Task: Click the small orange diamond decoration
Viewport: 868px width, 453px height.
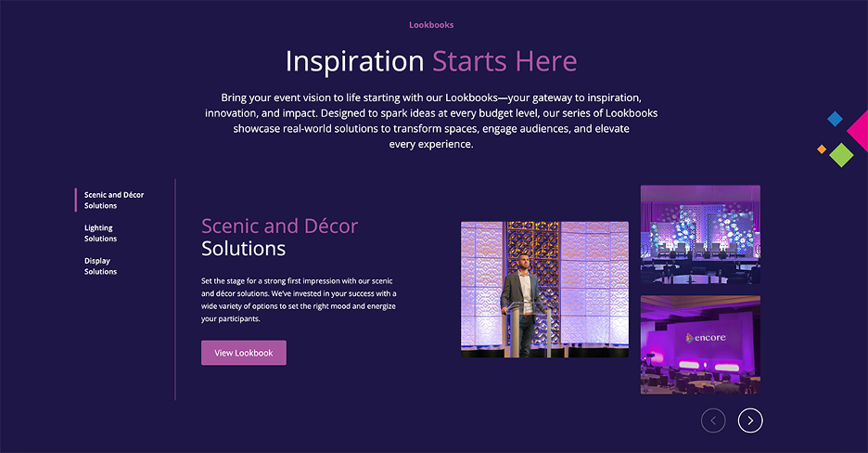Action: [822, 149]
